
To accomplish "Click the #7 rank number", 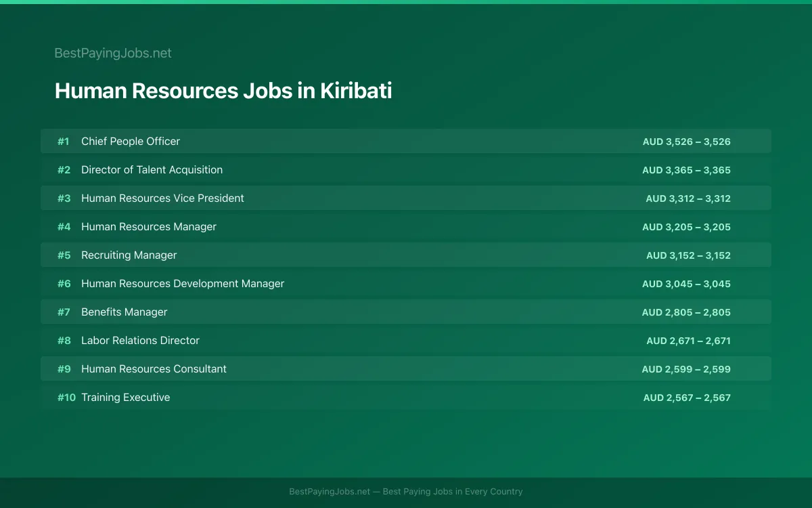I will 64,312.
